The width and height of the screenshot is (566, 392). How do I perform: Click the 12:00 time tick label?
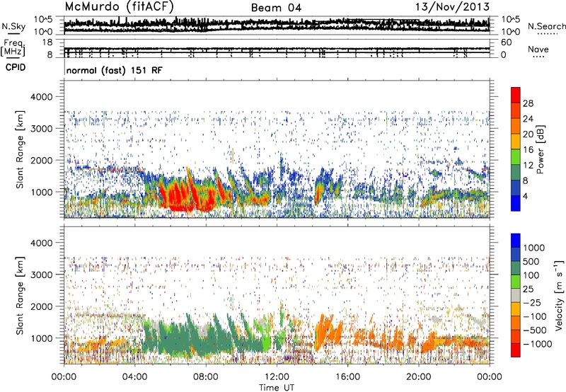pyautogui.click(x=277, y=377)
